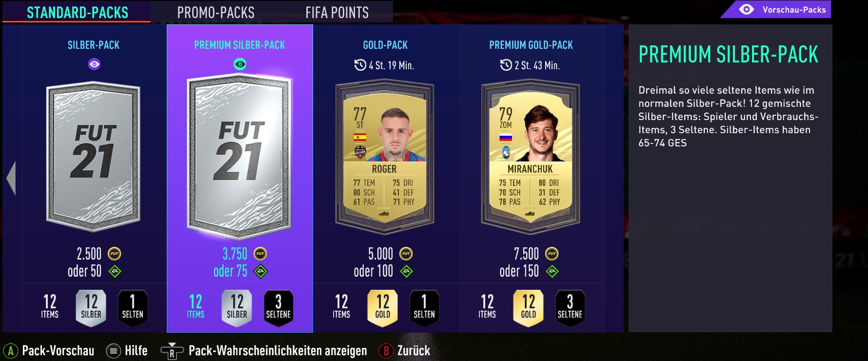Viewport: 868px width, 361px height.
Task: Show Pack-Wahrscheinlichkeiten anzeigen stick icon
Action: [x=172, y=351]
